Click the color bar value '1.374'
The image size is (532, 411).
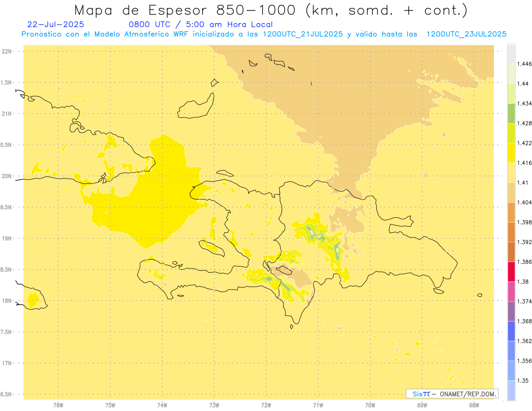[525, 301]
